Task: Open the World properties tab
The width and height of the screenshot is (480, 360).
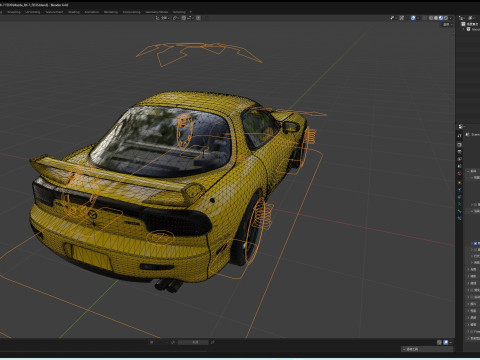Action: (460, 173)
